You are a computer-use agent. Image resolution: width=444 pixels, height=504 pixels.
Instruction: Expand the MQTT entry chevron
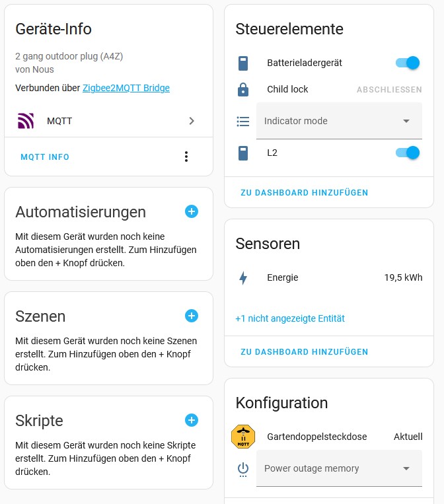coord(192,121)
